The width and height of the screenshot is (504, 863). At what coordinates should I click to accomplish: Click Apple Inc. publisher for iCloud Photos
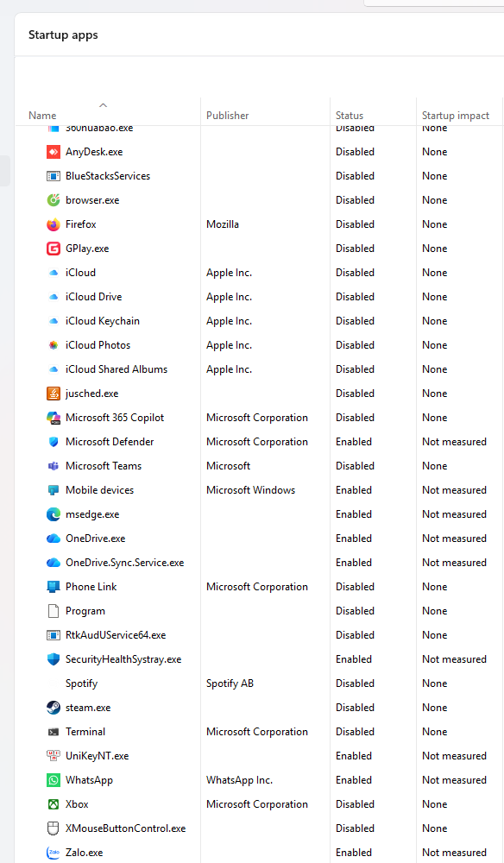pyautogui.click(x=229, y=345)
